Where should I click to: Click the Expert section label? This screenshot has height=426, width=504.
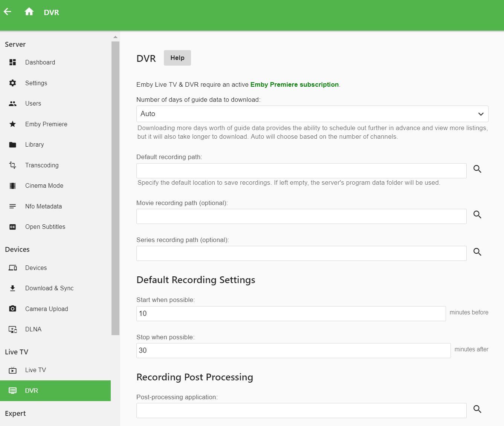click(15, 413)
